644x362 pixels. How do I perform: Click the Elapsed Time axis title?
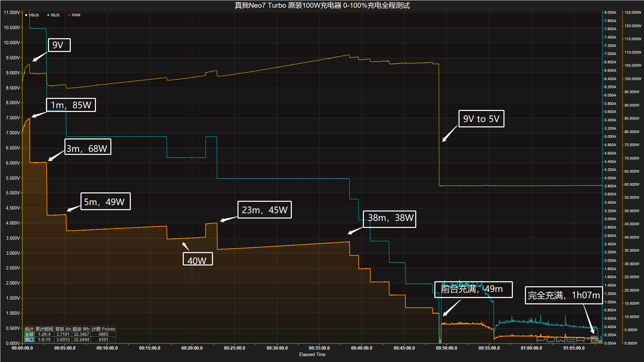[312, 355]
